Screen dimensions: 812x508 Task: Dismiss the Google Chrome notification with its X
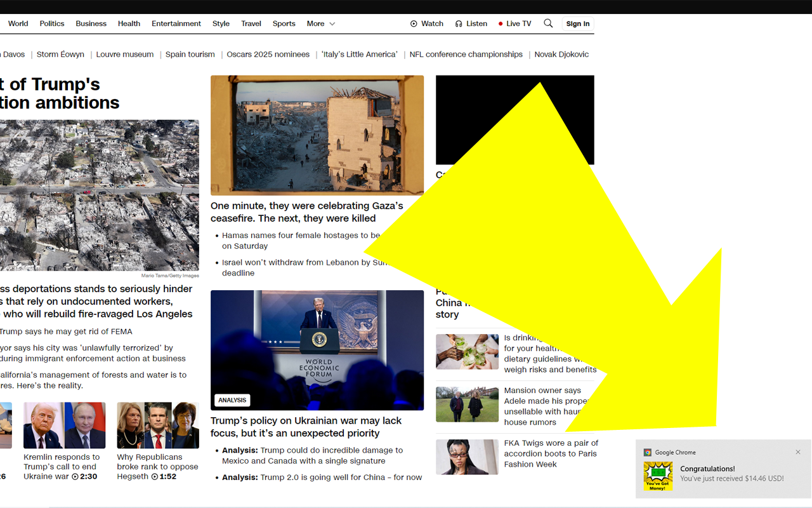pos(798,452)
